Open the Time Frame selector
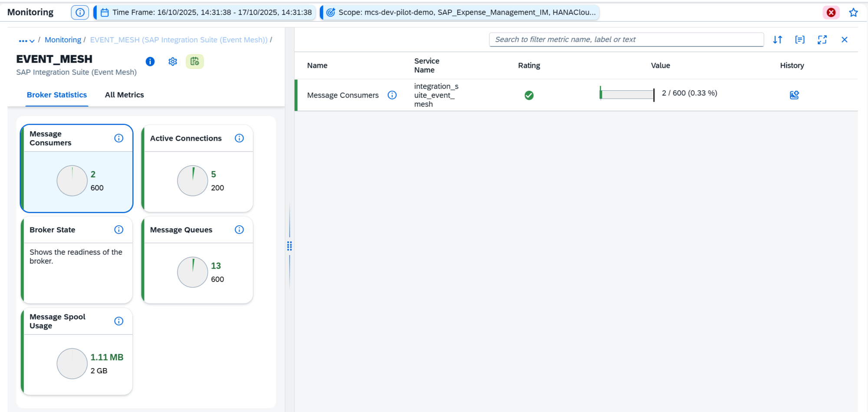This screenshot has height=412, width=868. (x=206, y=13)
